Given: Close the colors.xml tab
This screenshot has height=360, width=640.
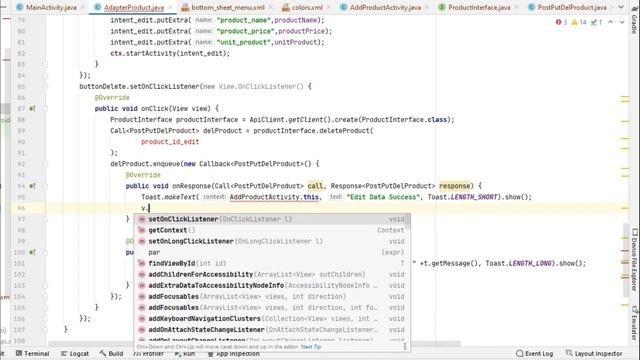Looking at the screenshot, I should pyautogui.click(x=329, y=7).
